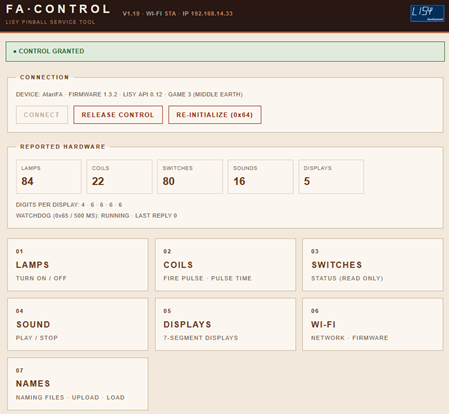Click the watchdog running status line

pos(96,216)
